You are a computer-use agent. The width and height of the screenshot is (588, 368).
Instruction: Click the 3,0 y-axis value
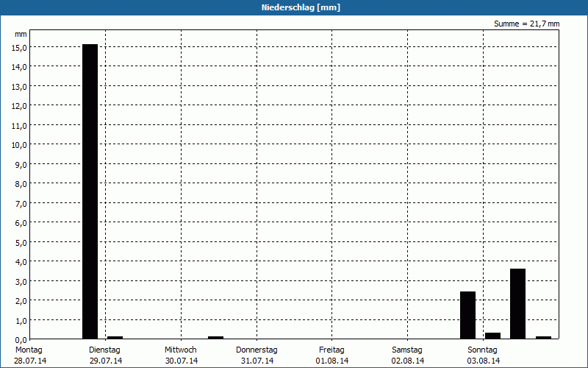point(21,282)
